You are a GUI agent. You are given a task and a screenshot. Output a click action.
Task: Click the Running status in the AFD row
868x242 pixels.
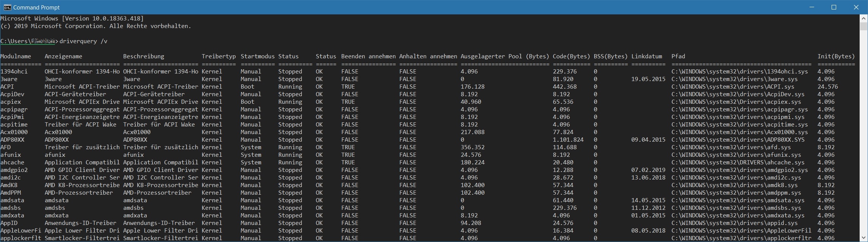[290, 147]
